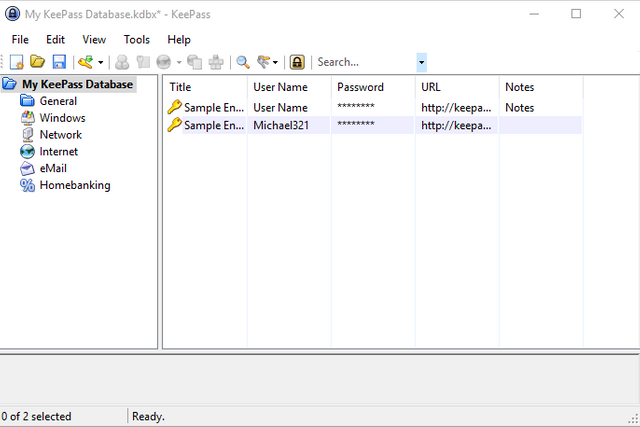Select the eMail group
The width and height of the screenshot is (640, 427).
click(53, 168)
